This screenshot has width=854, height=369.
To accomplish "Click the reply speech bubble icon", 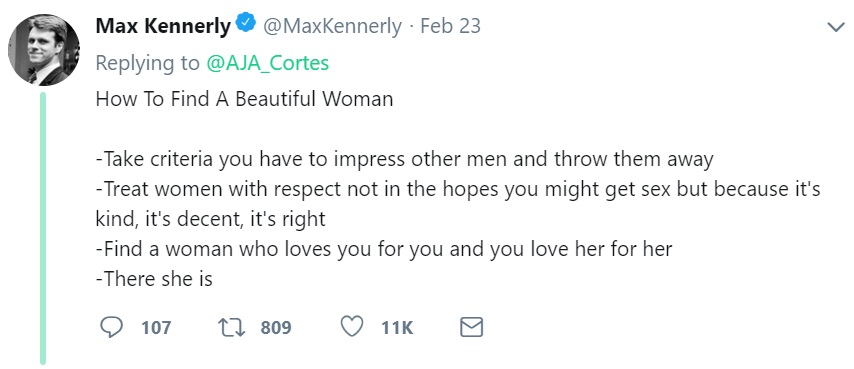I will (112, 327).
